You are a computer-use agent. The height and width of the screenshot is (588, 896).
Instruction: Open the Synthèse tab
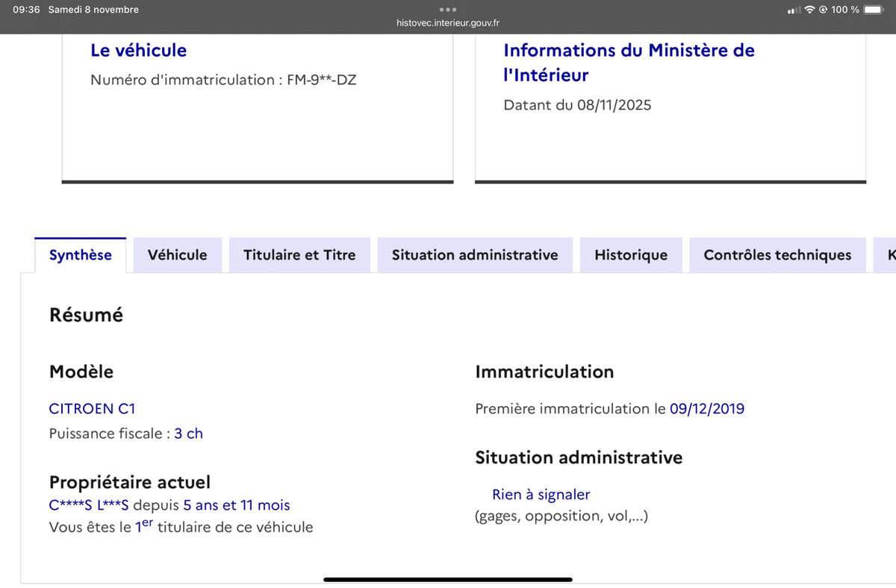tap(81, 255)
